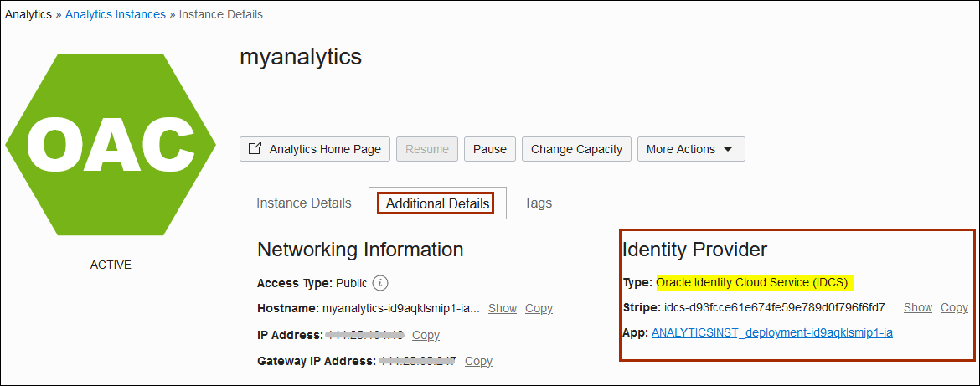Screen dimensions: 980x386
Task: Open the Tags tab
Action: pyautogui.click(x=538, y=203)
